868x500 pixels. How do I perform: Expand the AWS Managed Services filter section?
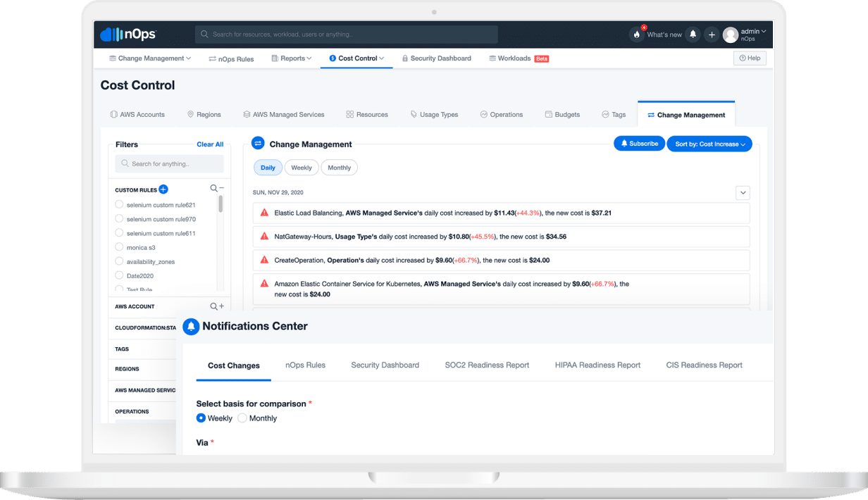tap(144, 390)
